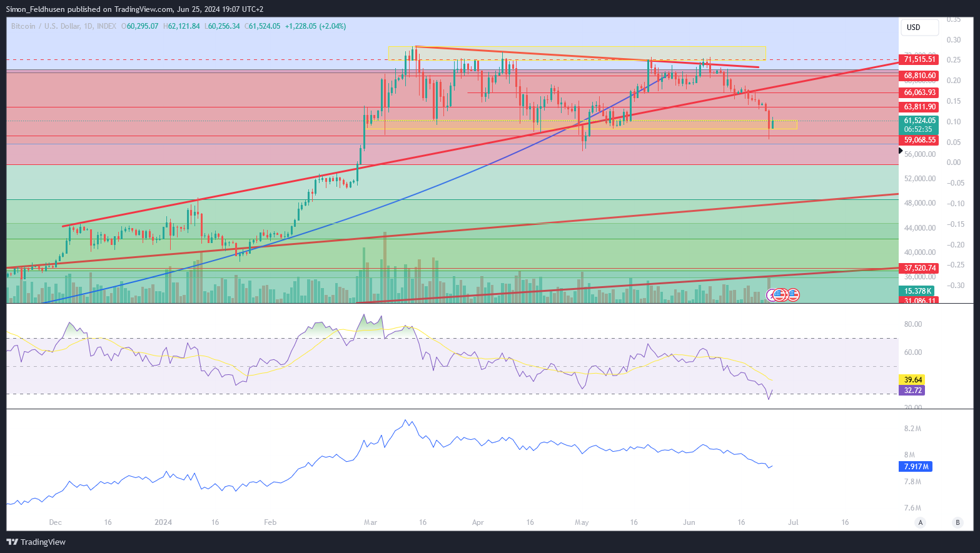Click the 15.378 K volume label
This screenshot has height=553, width=980.
coord(917,291)
